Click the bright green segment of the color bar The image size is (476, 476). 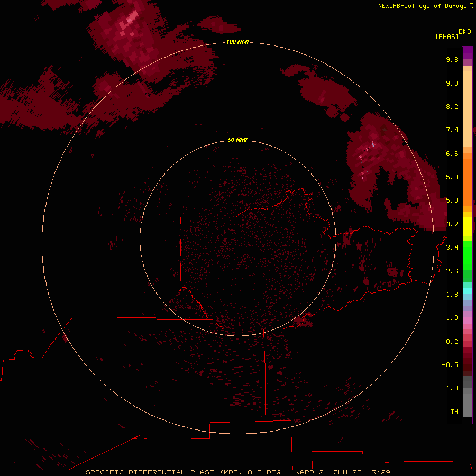click(467, 255)
